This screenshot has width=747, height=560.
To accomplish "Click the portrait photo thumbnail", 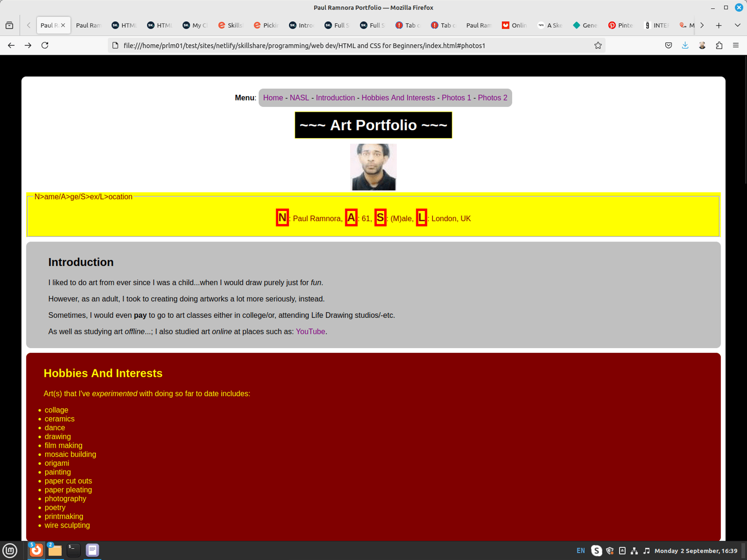I will click(373, 167).
